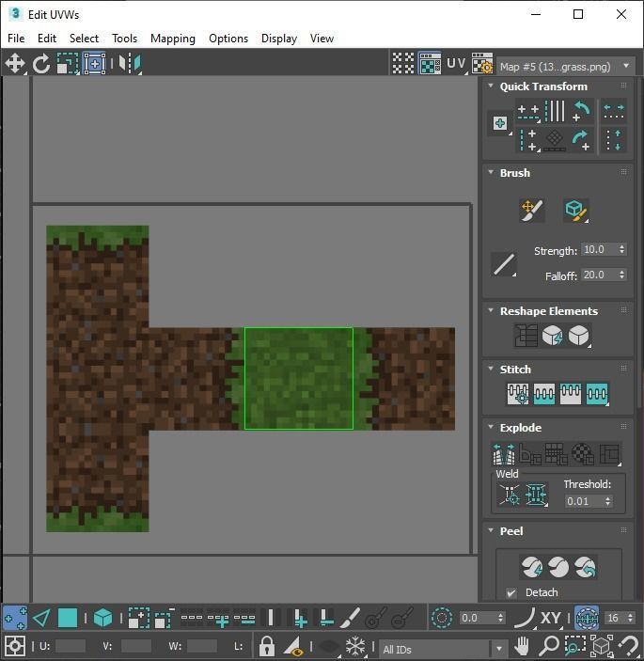Open the Display menu
644x661 pixels.
(279, 39)
